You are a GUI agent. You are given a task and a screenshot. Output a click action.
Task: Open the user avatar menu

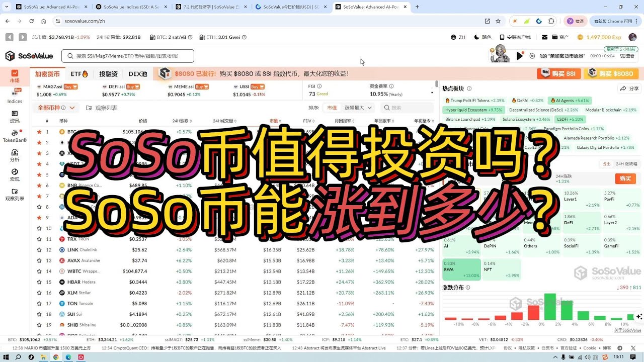[632, 37]
